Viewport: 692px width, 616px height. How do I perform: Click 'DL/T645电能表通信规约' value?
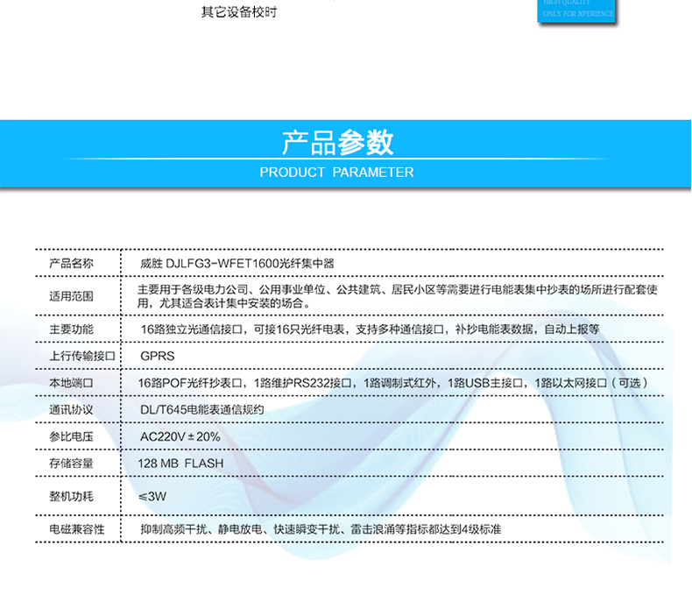click(x=202, y=410)
